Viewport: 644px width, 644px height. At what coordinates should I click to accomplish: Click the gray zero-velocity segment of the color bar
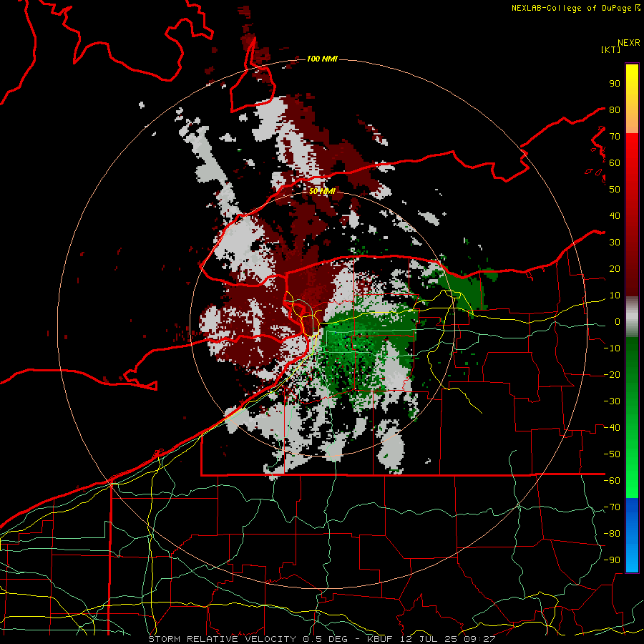pyautogui.click(x=632, y=317)
